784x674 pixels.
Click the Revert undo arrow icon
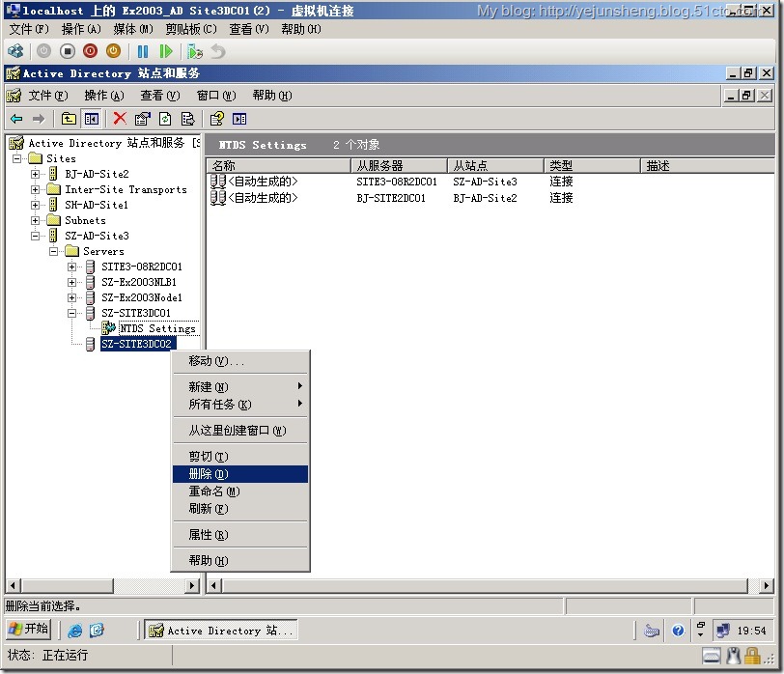(218, 51)
